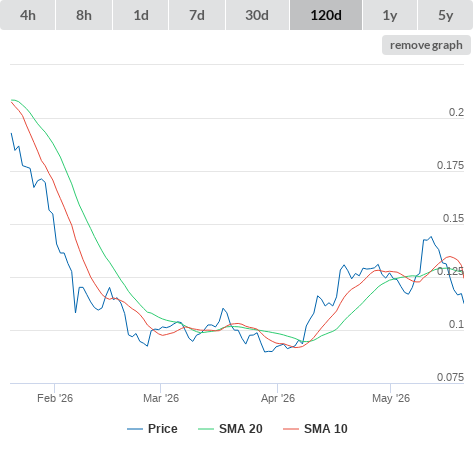Click the May '26 axis label
This screenshot has height=455, width=474.
pos(391,398)
